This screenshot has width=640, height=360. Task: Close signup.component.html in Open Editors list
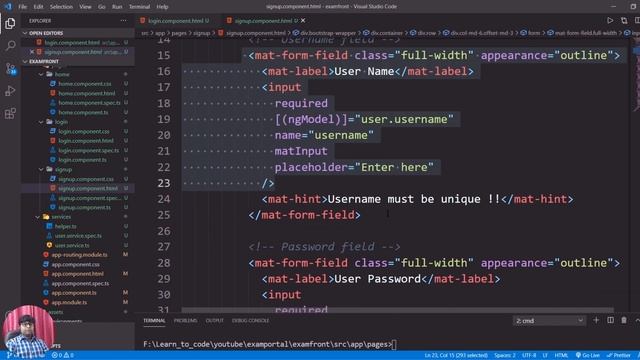point(32,52)
